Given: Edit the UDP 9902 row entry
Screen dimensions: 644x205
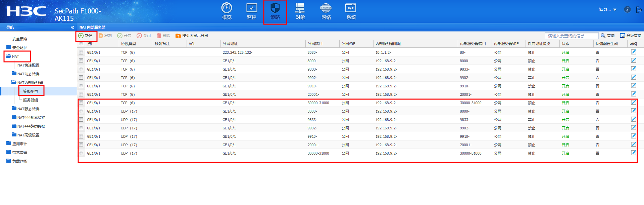Looking at the screenshot, I should (633, 128).
